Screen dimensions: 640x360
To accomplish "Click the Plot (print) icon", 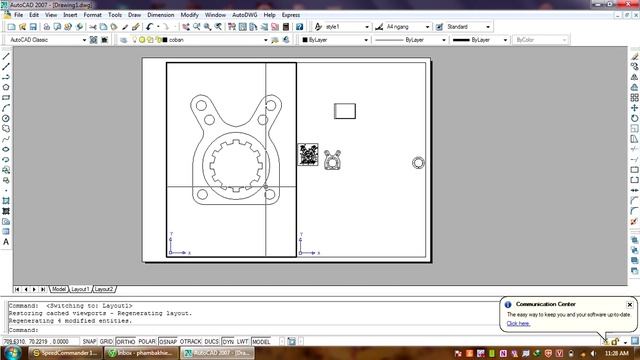I will [x=47, y=27].
